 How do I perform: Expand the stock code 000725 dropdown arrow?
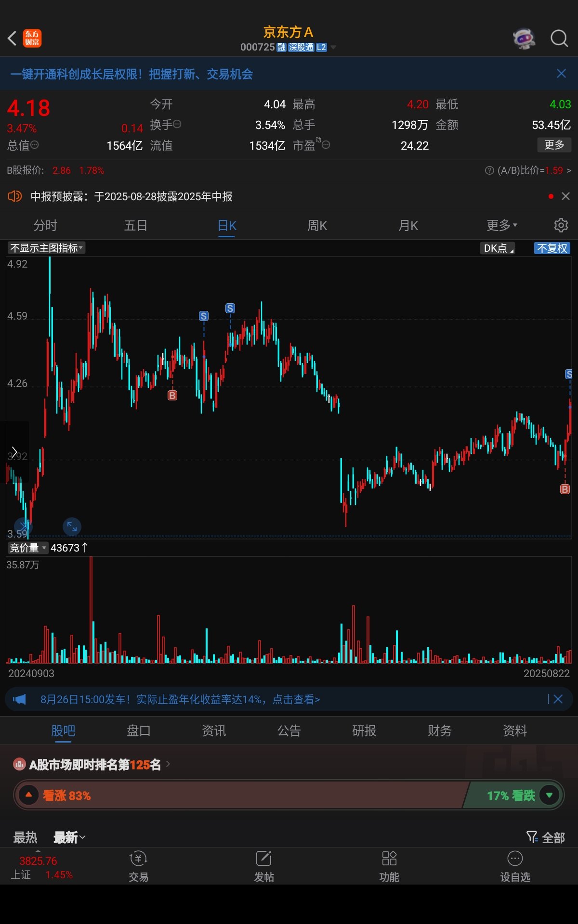click(333, 47)
